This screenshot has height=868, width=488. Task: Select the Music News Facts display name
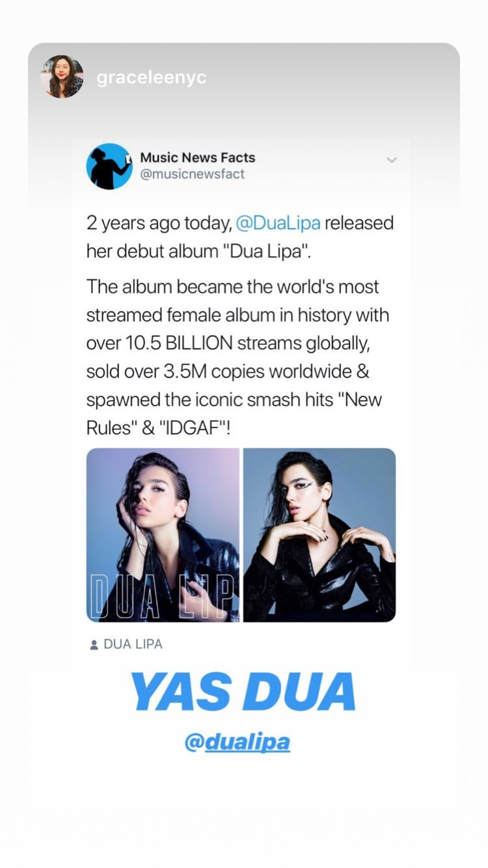(198, 157)
